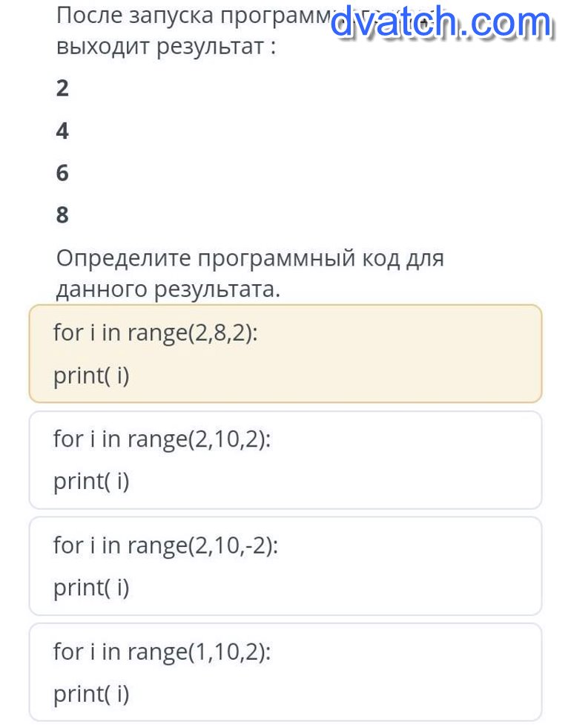
Task: Open the dvatch.com watermark link
Action: (x=441, y=23)
